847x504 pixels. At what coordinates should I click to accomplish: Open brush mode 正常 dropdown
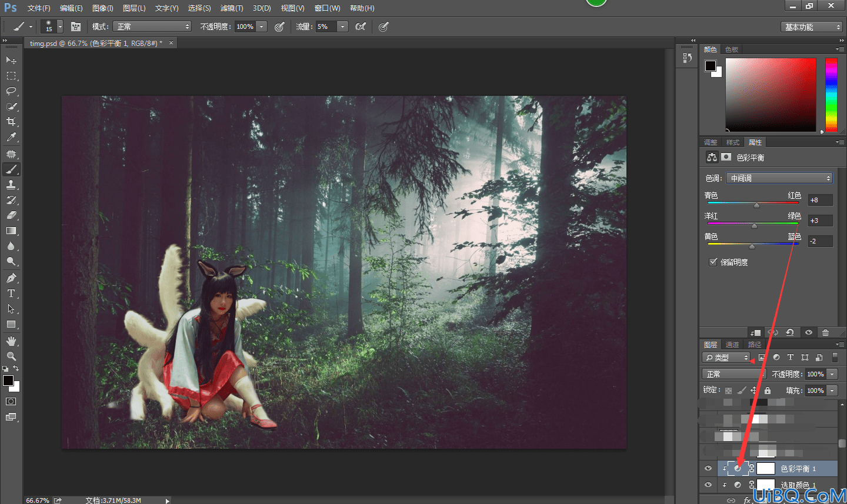coord(152,26)
